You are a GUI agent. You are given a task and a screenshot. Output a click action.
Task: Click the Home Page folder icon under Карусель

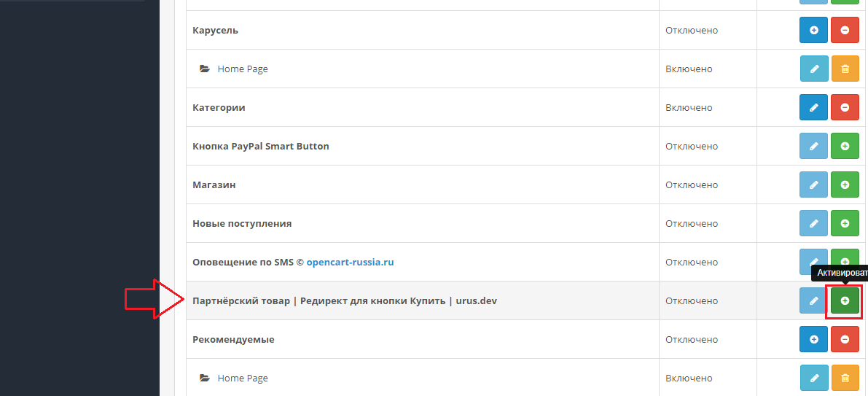[x=205, y=69]
